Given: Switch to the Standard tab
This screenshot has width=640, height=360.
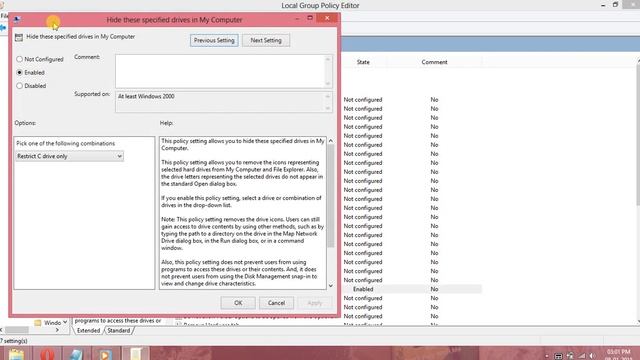Looking at the screenshot, I should (118, 331).
